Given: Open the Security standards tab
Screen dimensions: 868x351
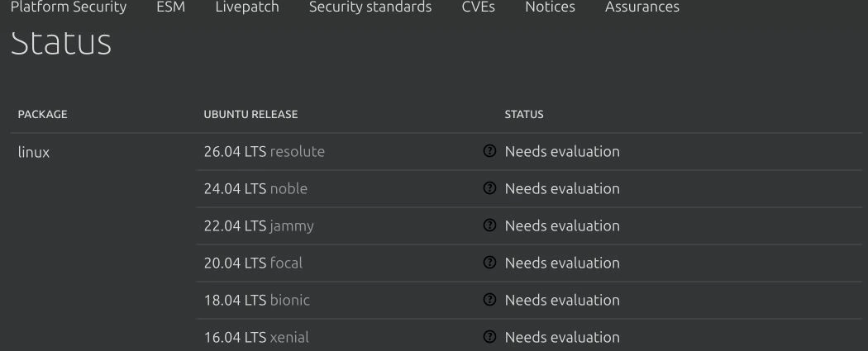Looking at the screenshot, I should 370,7.
